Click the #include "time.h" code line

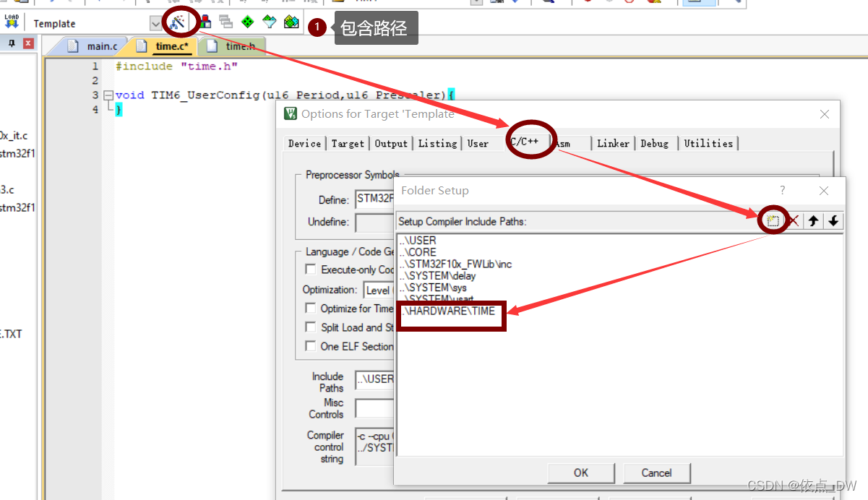[176, 66]
